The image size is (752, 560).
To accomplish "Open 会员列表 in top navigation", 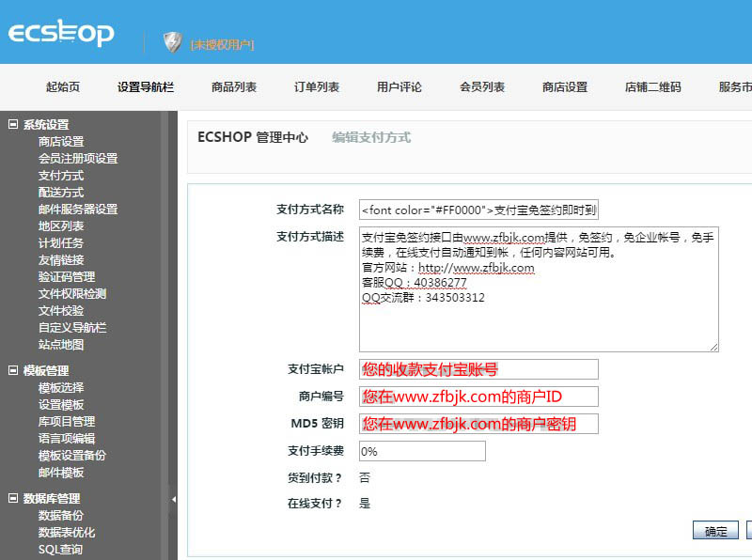I will pyautogui.click(x=482, y=86).
